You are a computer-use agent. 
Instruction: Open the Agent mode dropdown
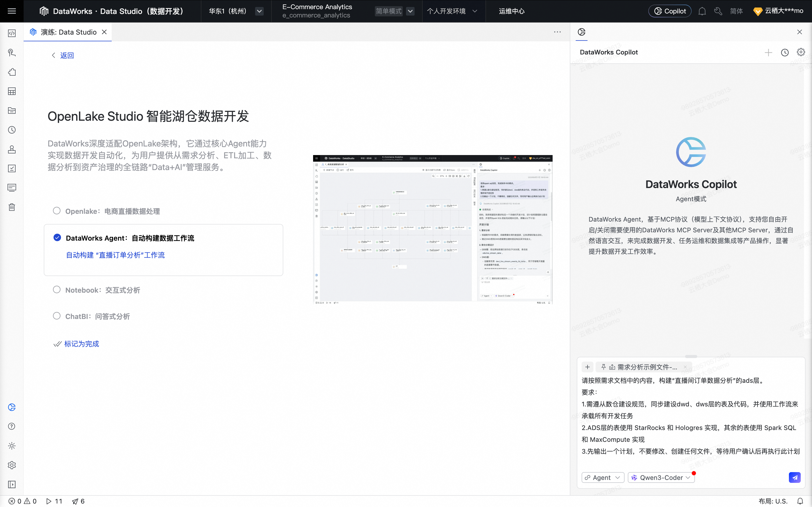pyautogui.click(x=603, y=477)
